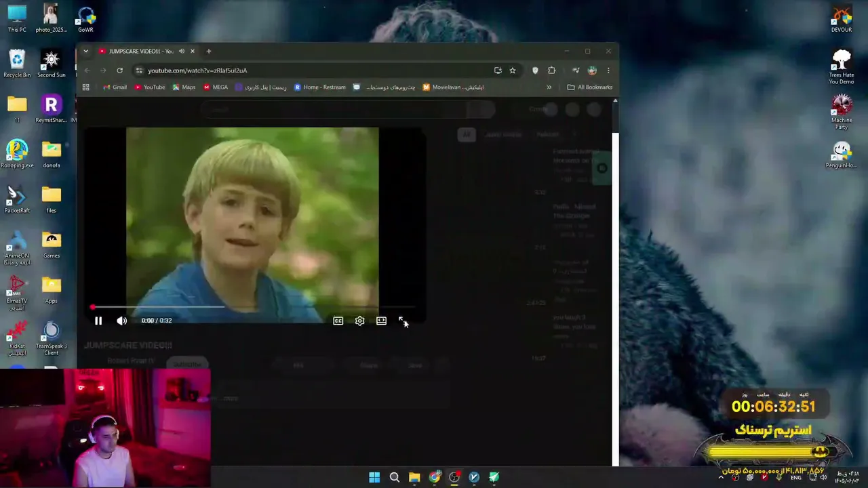Open Windows Search from the taskbar
Screen dimensions: 868x488
[394, 477]
